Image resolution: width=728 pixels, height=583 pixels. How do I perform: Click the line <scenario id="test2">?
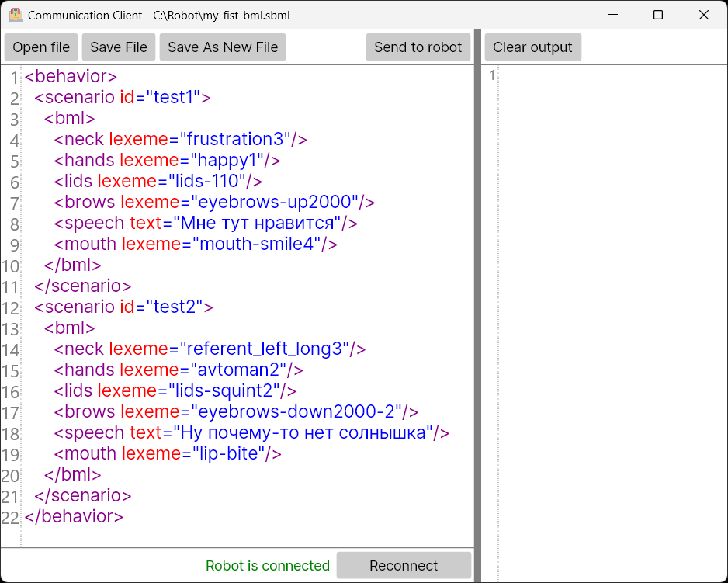click(123, 307)
